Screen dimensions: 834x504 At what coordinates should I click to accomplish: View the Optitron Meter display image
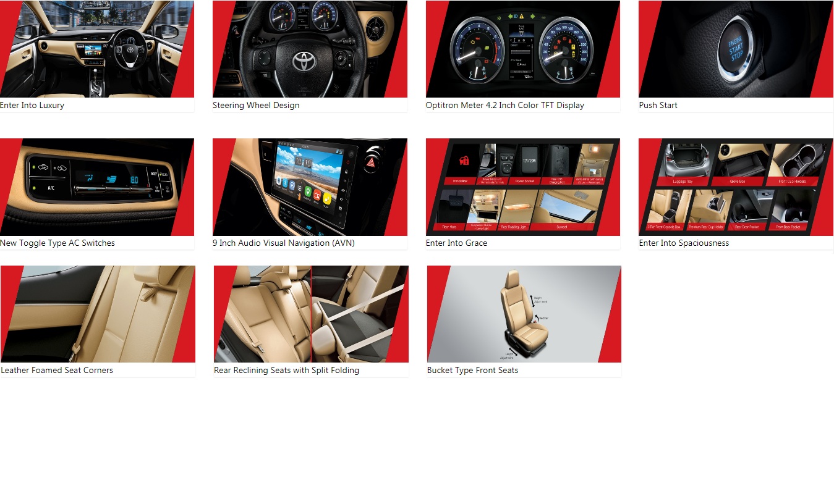coord(522,49)
